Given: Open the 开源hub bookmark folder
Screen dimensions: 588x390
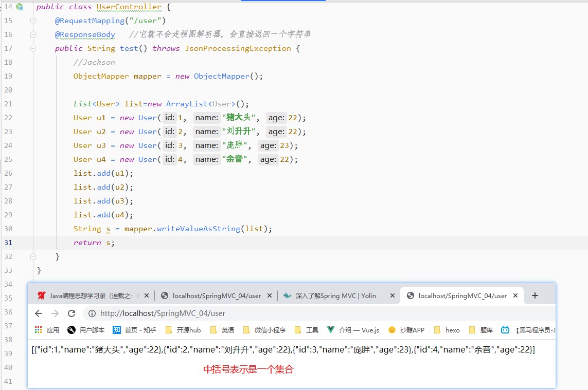Looking at the screenshot, I should click(183, 330).
